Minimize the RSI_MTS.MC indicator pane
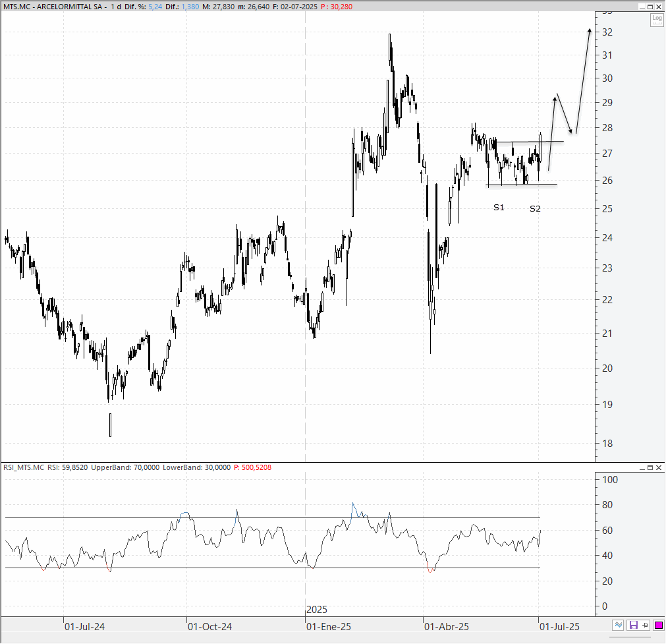The width and height of the screenshot is (666, 644). (643, 467)
